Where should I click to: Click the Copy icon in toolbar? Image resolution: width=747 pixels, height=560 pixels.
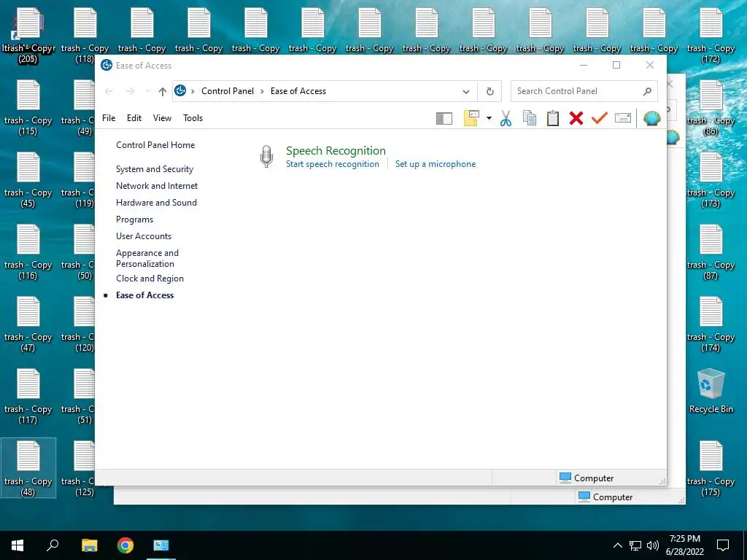(x=530, y=118)
